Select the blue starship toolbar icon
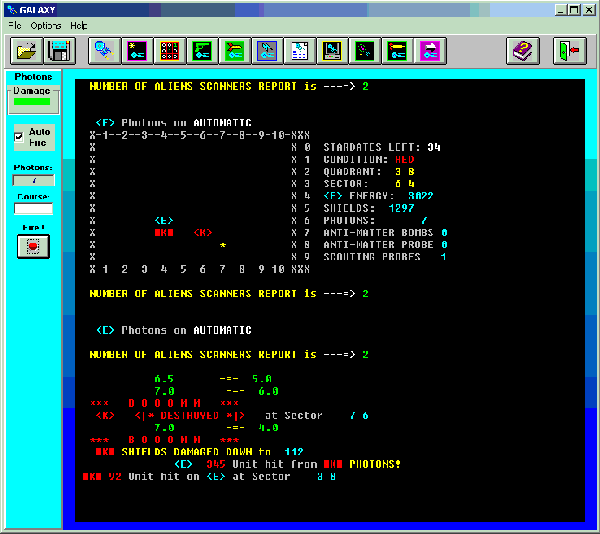The width and height of the screenshot is (600, 534). (x=104, y=51)
